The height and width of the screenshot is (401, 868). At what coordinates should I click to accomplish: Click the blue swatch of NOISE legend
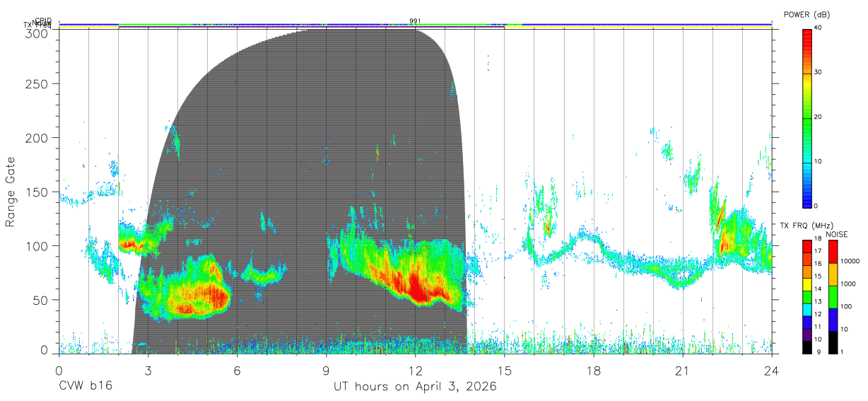tap(832, 320)
